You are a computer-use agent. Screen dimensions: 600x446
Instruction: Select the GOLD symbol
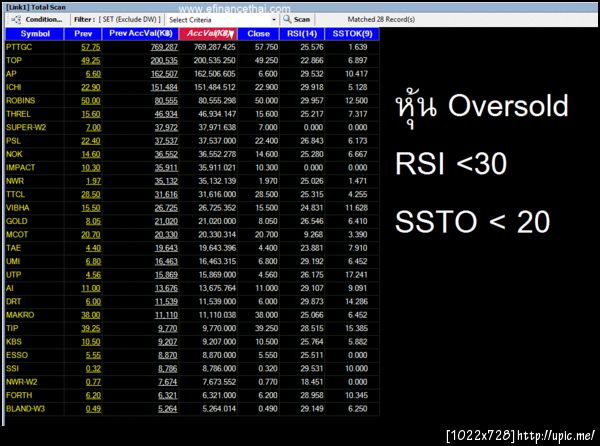16,221
